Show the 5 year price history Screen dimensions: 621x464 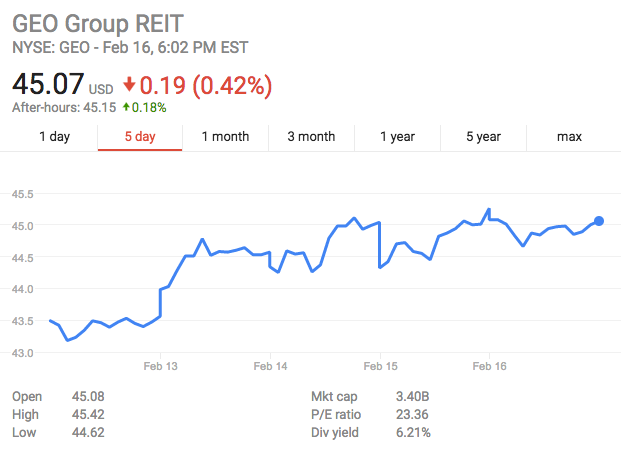[x=483, y=137]
